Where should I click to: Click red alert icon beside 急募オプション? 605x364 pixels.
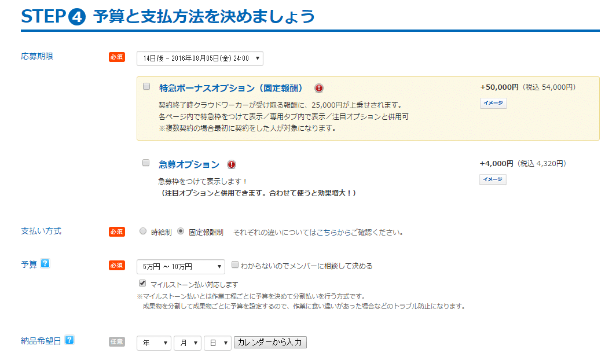point(232,165)
